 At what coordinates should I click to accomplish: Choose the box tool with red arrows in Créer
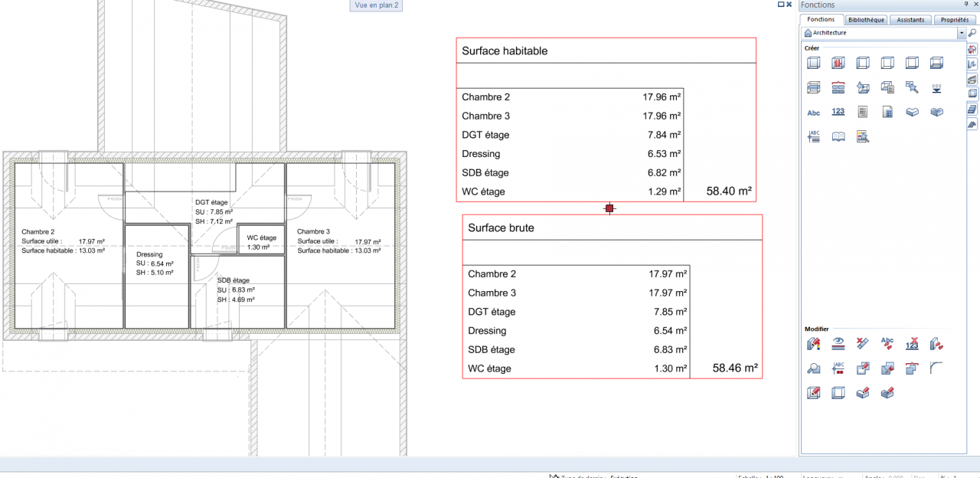[838, 63]
